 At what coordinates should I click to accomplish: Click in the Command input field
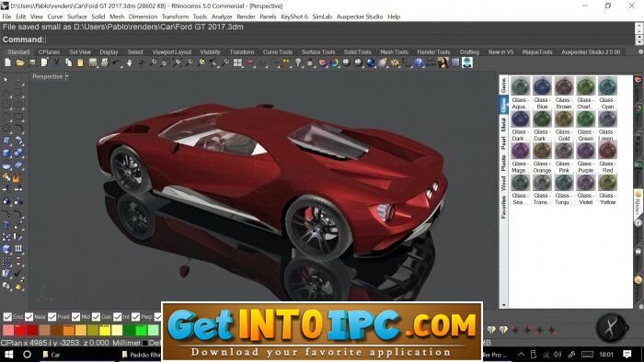click(x=340, y=40)
